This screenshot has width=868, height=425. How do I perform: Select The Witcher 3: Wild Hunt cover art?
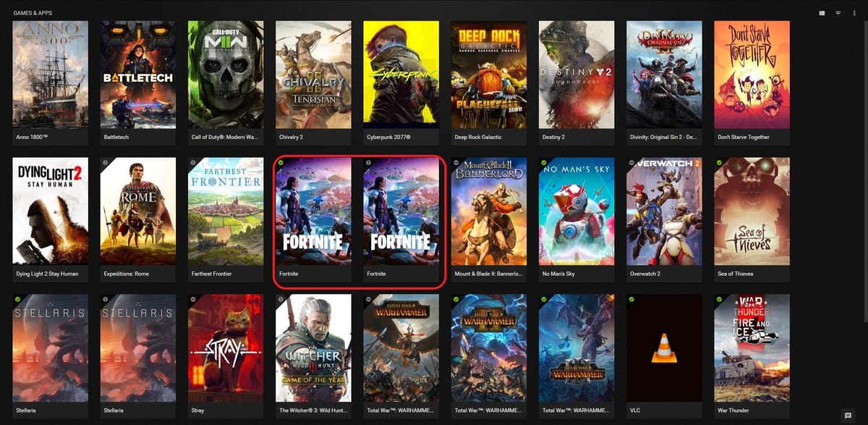click(x=313, y=348)
